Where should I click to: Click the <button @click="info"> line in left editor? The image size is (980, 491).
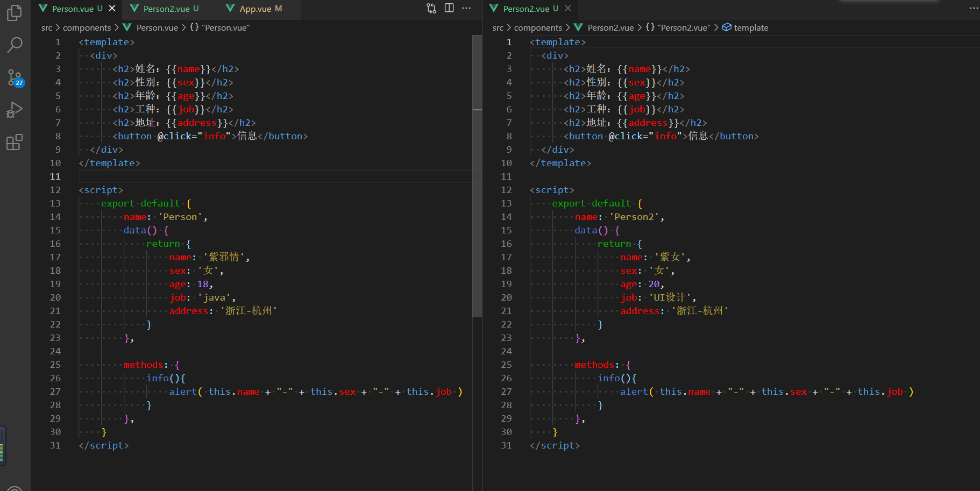(x=210, y=136)
